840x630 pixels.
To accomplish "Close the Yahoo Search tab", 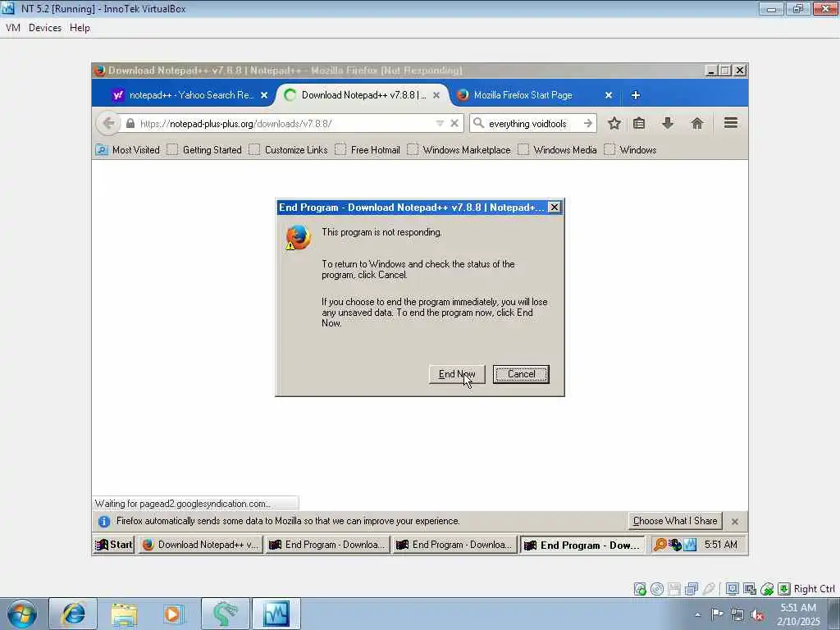I will pyautogui.click(x=264, y=95).
